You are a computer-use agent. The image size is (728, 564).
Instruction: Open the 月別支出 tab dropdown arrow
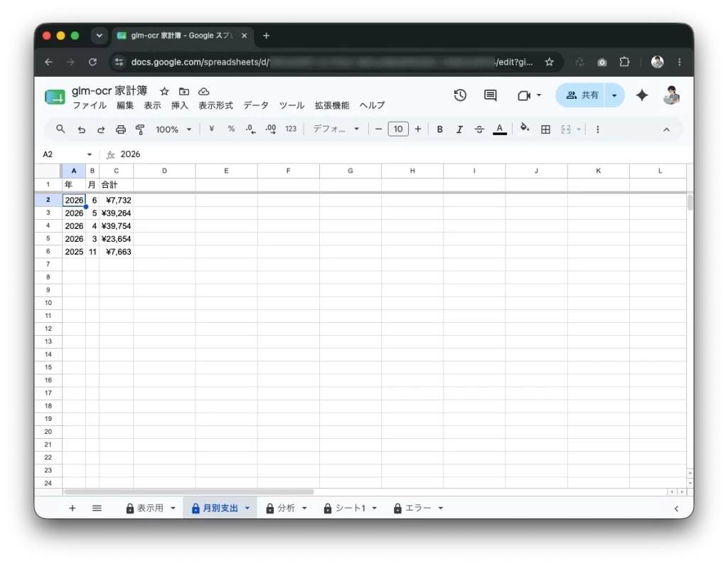pos(247,509)
